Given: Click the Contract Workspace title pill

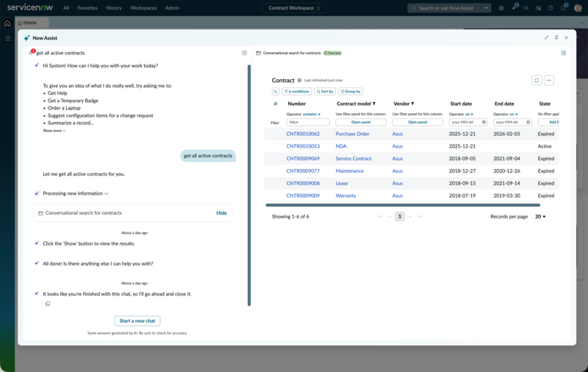Looking at the screenshot, I should 293,8.
